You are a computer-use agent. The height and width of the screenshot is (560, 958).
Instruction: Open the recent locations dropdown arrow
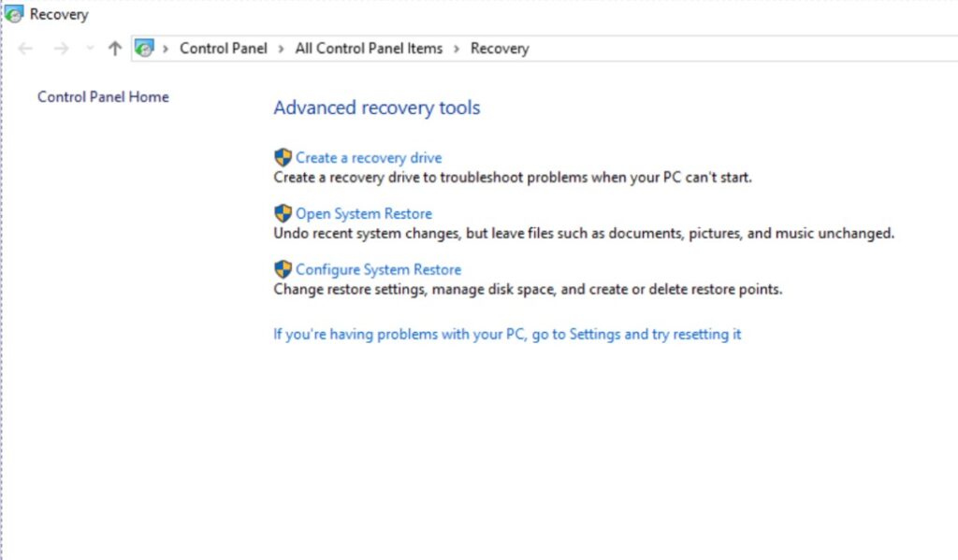click(x=90, y=49)
